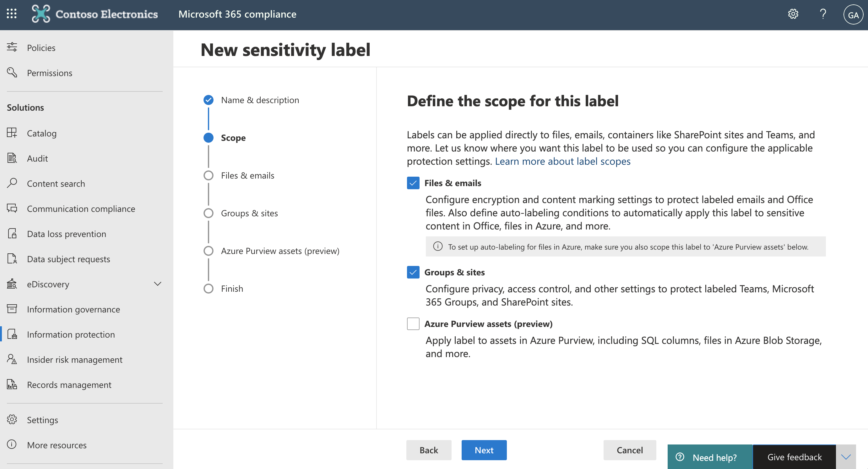This screenshot has width=868, height=469.
Task: Toggle off Files & emails scope
Action: tap(414, 183)
